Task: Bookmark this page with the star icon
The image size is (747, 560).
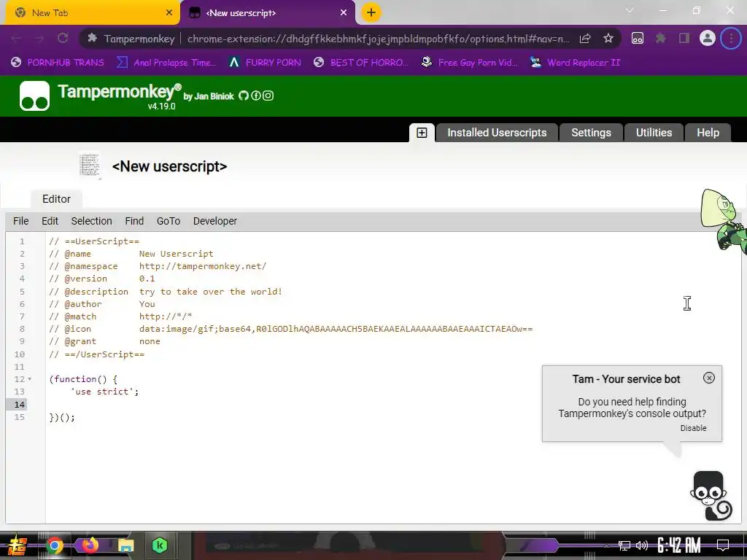Action: pos(608,39)
